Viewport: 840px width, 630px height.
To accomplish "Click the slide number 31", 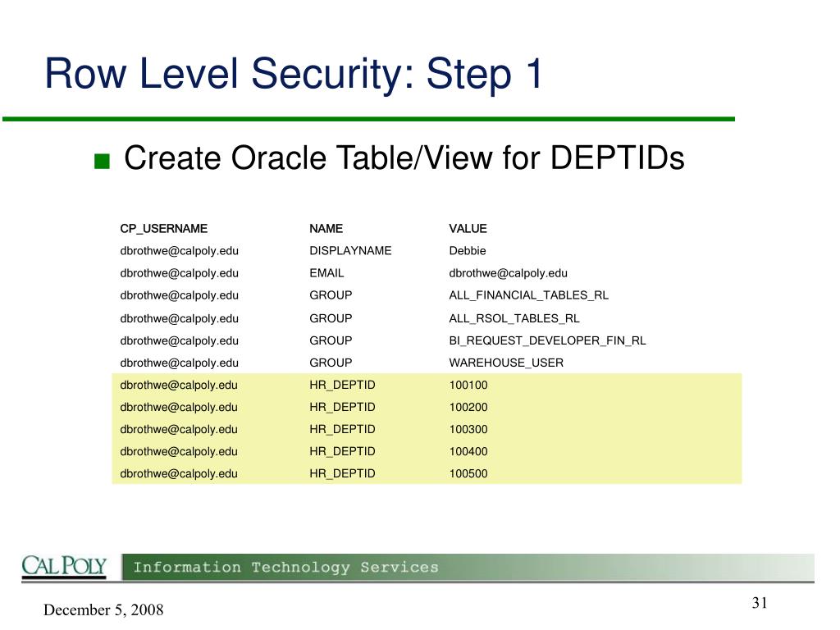I will [x=760, y=603].
